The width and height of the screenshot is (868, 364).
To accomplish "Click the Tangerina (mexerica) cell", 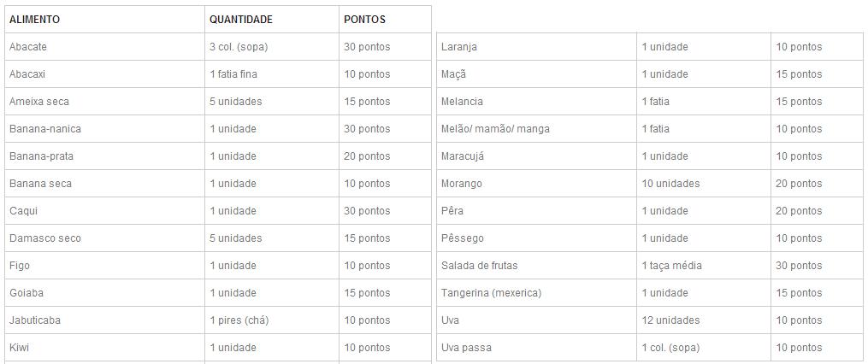I will (x=491, y=293).
